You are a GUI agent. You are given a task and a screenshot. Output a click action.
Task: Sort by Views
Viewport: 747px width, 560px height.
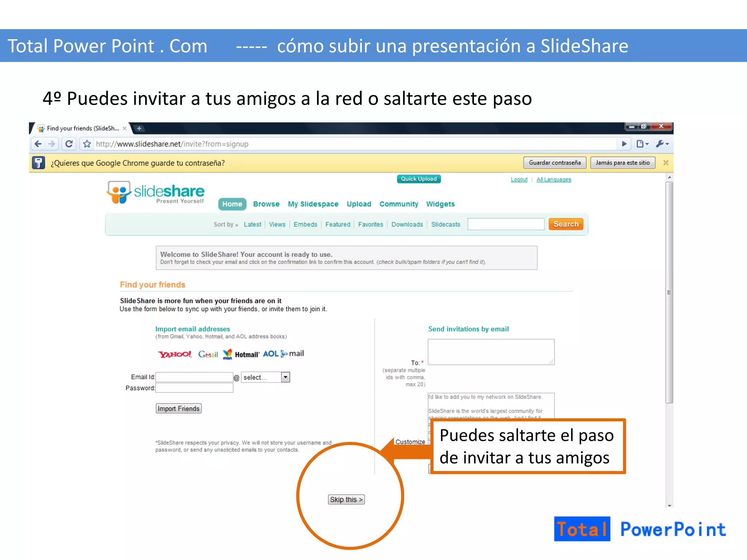[x=277, y=225]
